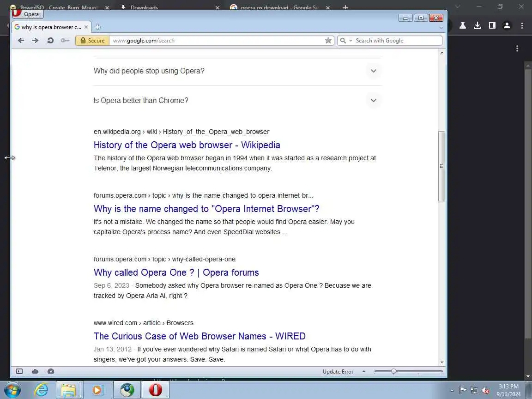Screen dimensions: 532x399
Task: Close Chrome's Downloads tab
Action: click(218, 7)
